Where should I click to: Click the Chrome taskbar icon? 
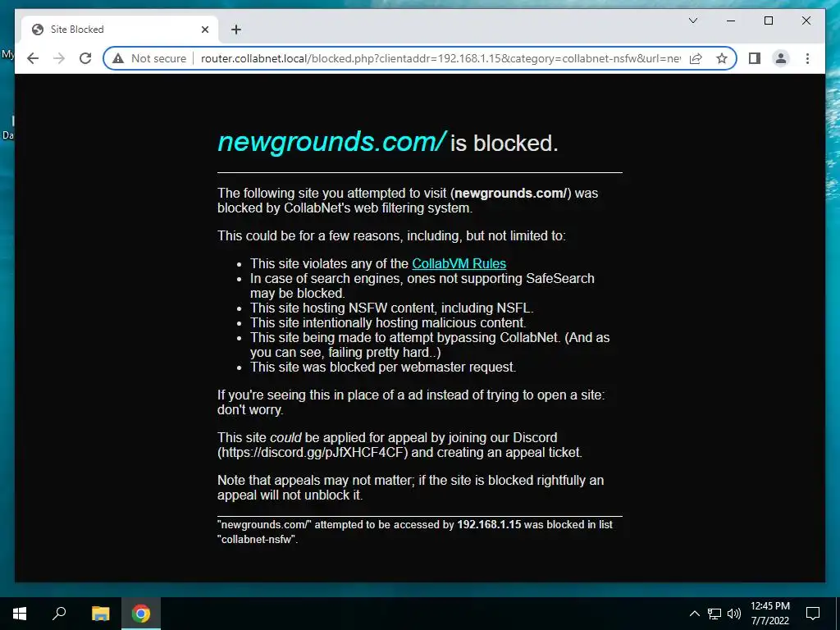141,614
